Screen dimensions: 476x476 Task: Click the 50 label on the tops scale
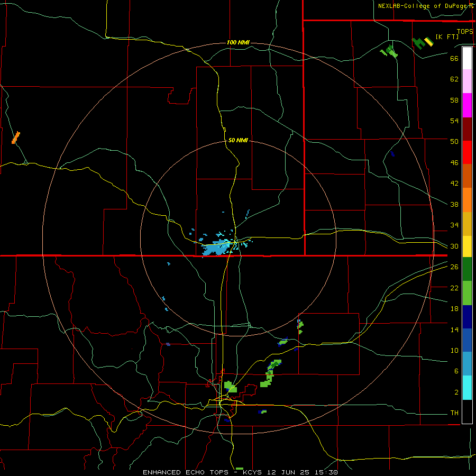tap(454, 142)
